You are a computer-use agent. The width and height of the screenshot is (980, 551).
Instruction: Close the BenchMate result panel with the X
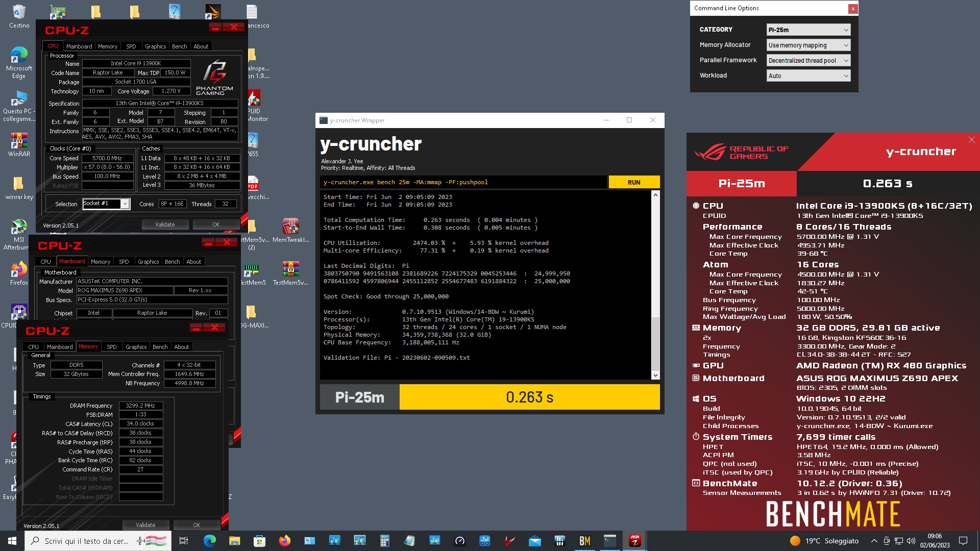tap(971, 140)
